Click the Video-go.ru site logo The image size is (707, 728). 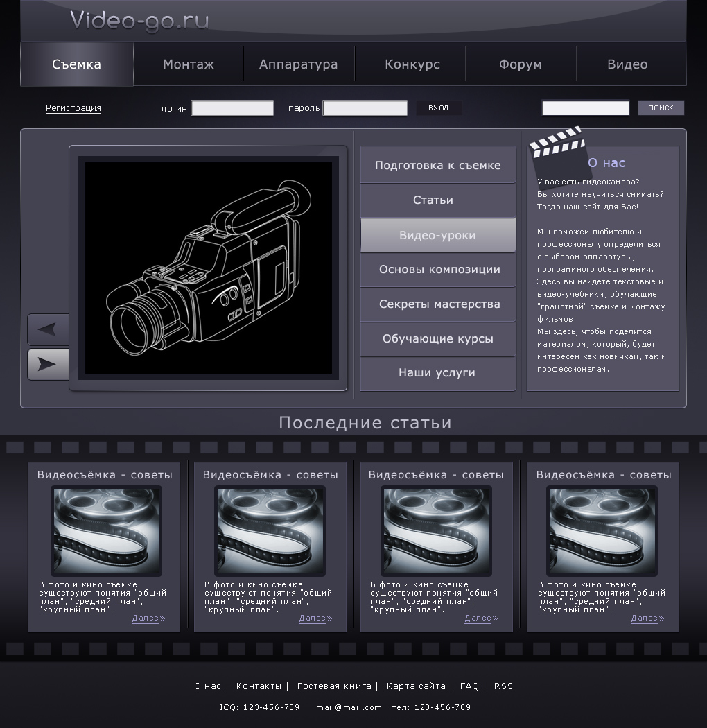139,21
